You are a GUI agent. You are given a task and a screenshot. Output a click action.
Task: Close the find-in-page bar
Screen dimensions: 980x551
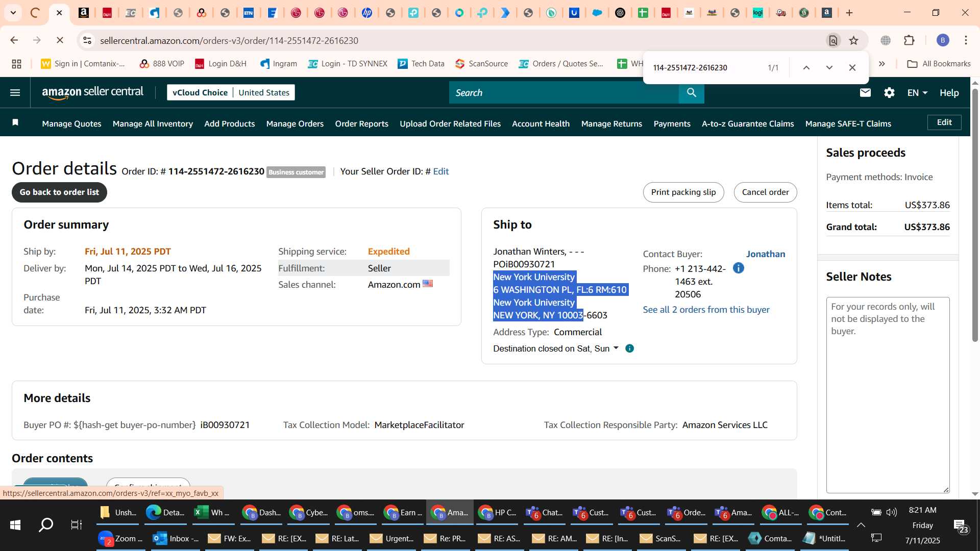point(852,67)
